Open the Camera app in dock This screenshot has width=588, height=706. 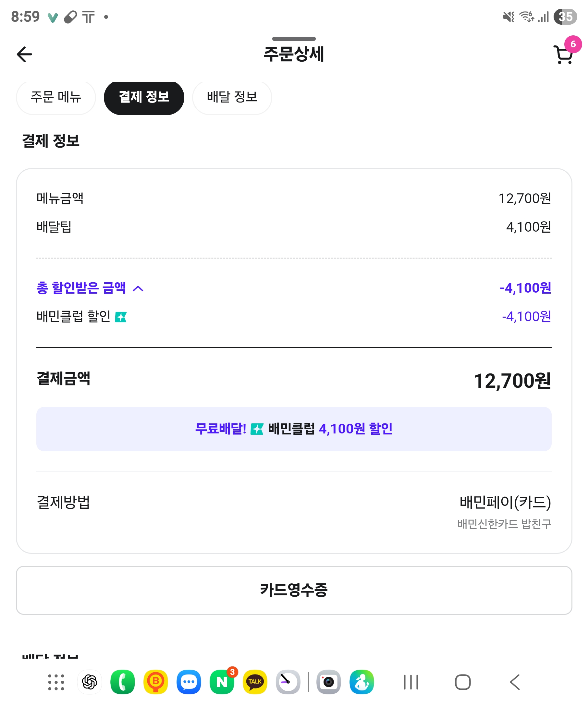pos(328,682)
